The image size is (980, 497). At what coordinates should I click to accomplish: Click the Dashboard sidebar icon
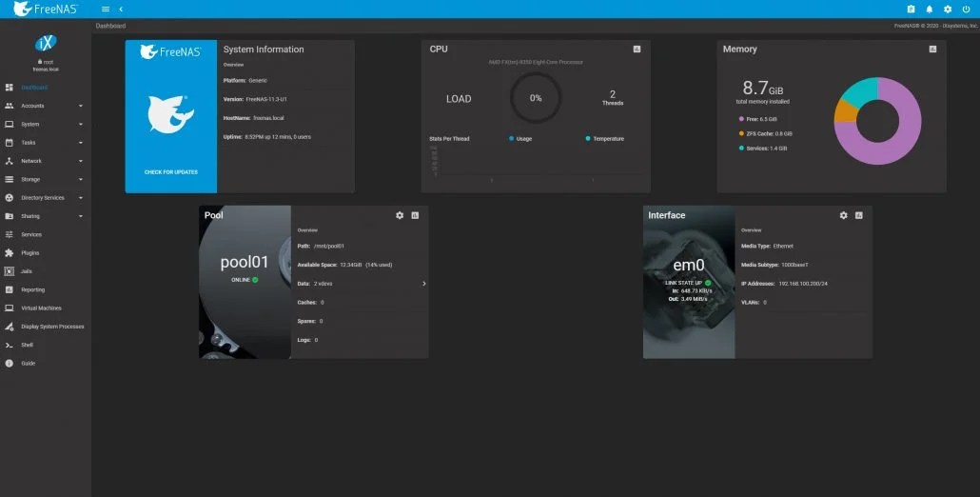[9, 88]
